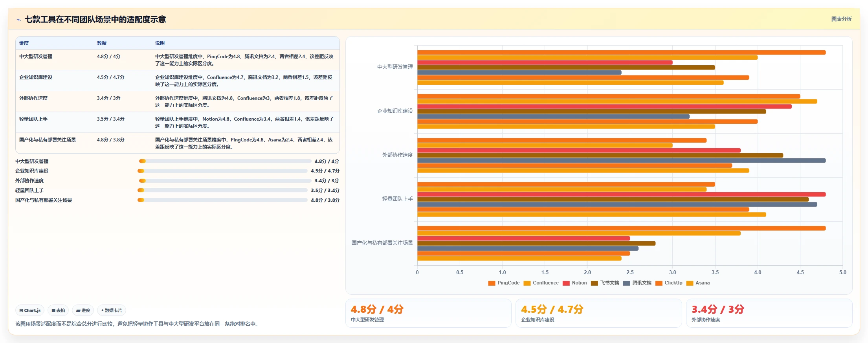The image size is (868, 343).
Task: Click the 5.0 tick on the chart x-axis
Action: tap(842, 272)
